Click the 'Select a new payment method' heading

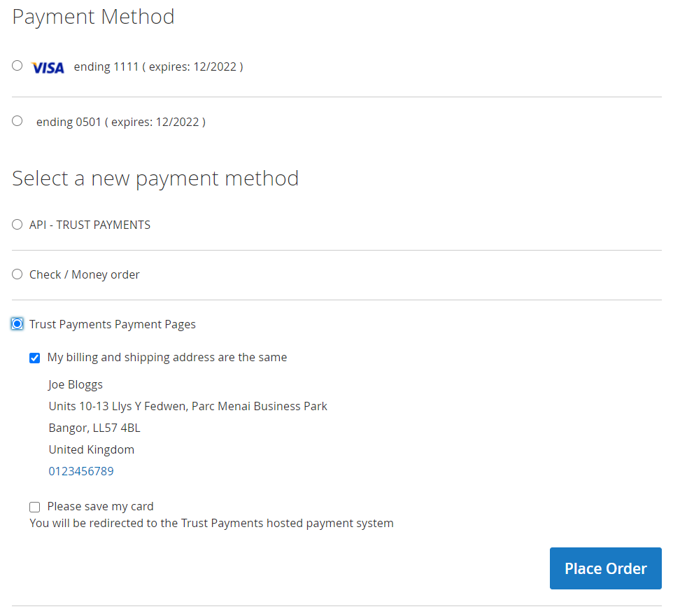coord(155,178)
